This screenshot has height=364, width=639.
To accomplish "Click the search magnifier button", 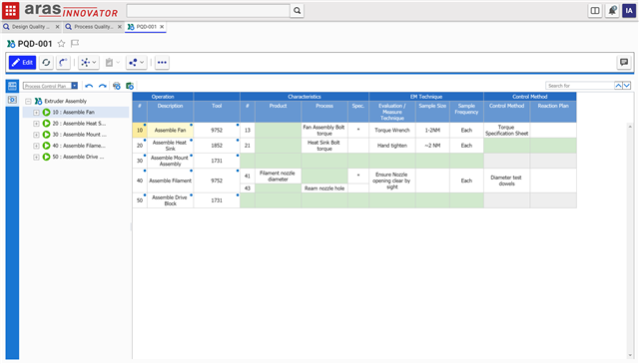I will (x=298, y=11).
